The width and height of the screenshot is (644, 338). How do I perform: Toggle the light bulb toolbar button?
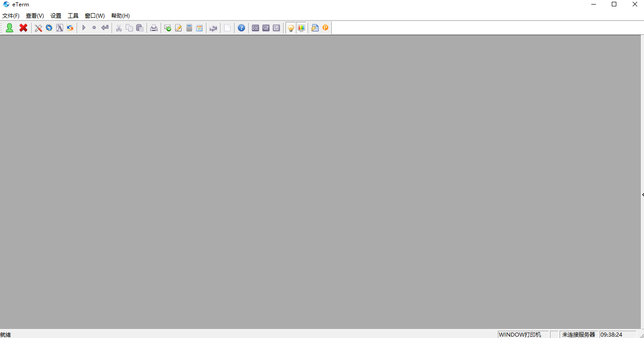[290, 28]
